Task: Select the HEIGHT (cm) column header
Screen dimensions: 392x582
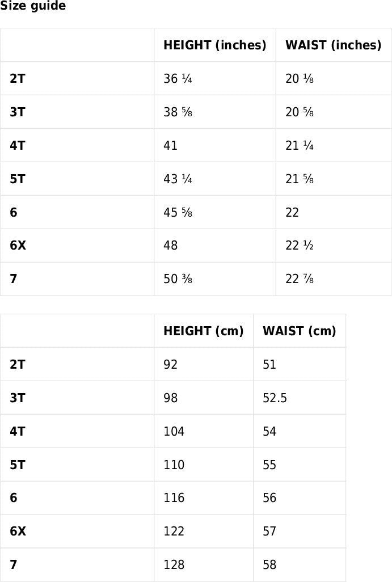Action: pyautogui.click(x=203, y=331)
